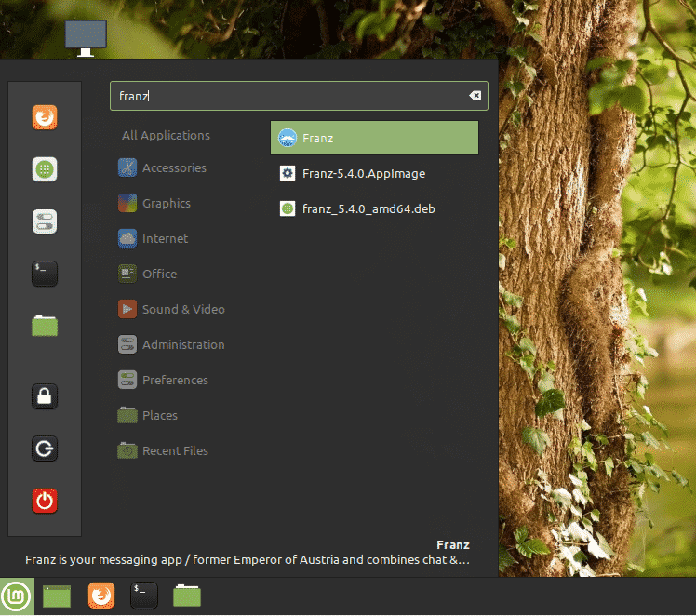This screenshot has width=696, height=616.
Task: Open the Computer icon on the desktop
Action: point(86,38)
